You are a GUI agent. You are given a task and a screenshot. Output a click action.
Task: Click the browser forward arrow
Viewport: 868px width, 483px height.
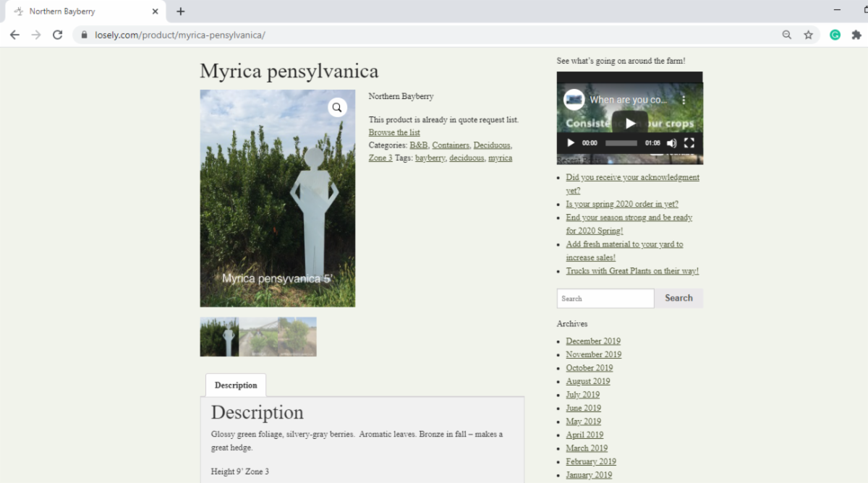tap(36, 35)
